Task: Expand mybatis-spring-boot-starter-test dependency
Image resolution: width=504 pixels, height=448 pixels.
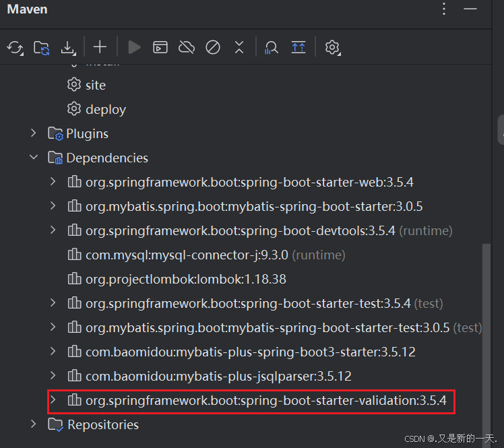Action: (53, 327)
